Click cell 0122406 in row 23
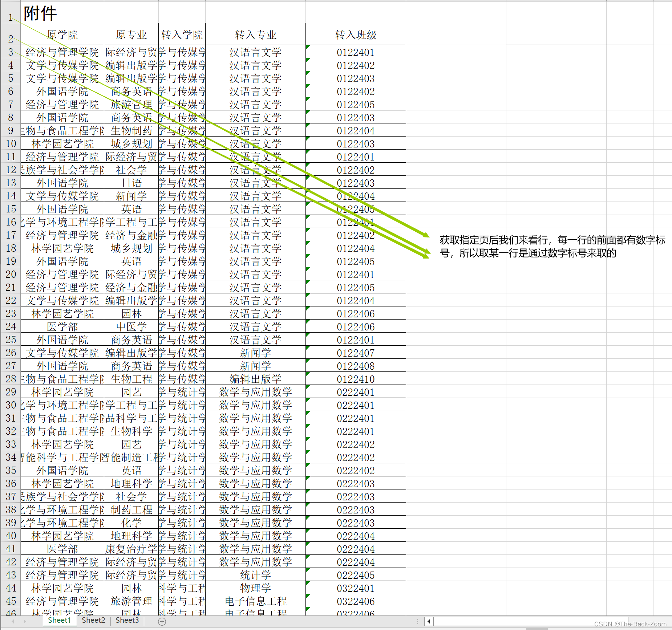 pos(356,313)
